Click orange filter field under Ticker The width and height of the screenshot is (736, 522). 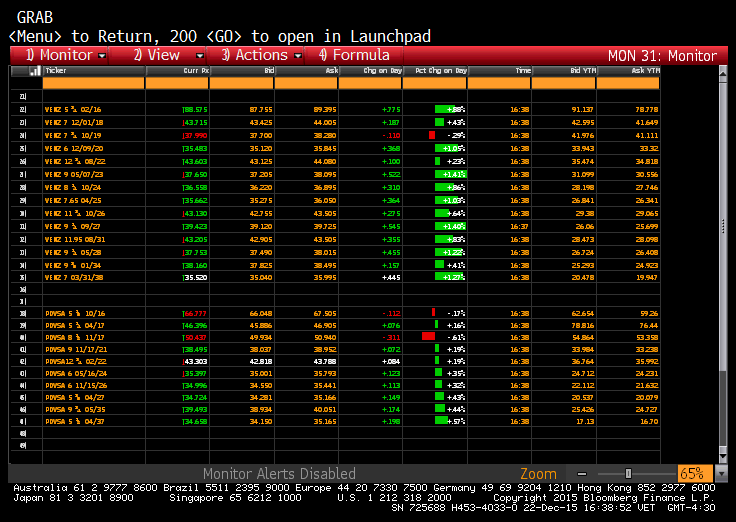point(93,83)
